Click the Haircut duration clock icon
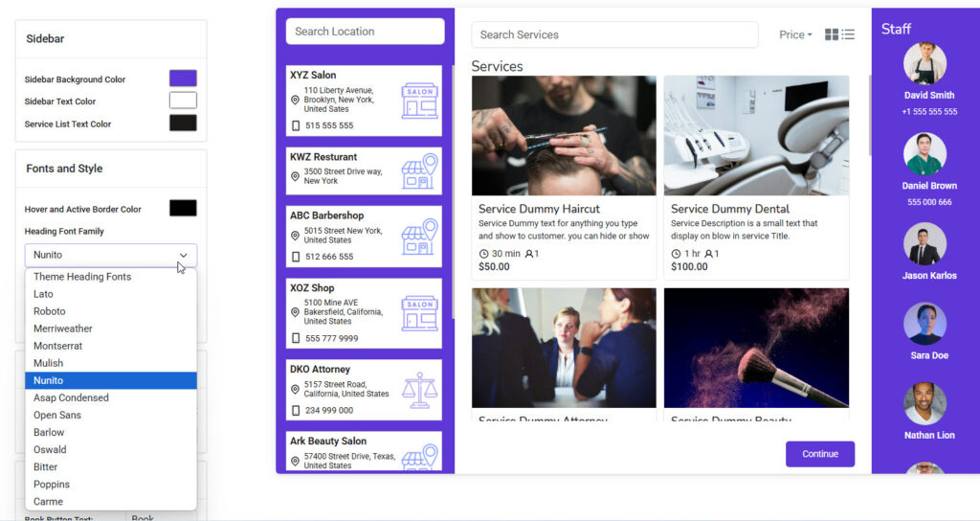Viewport: 980px width, 521px height. click(483, 254)
